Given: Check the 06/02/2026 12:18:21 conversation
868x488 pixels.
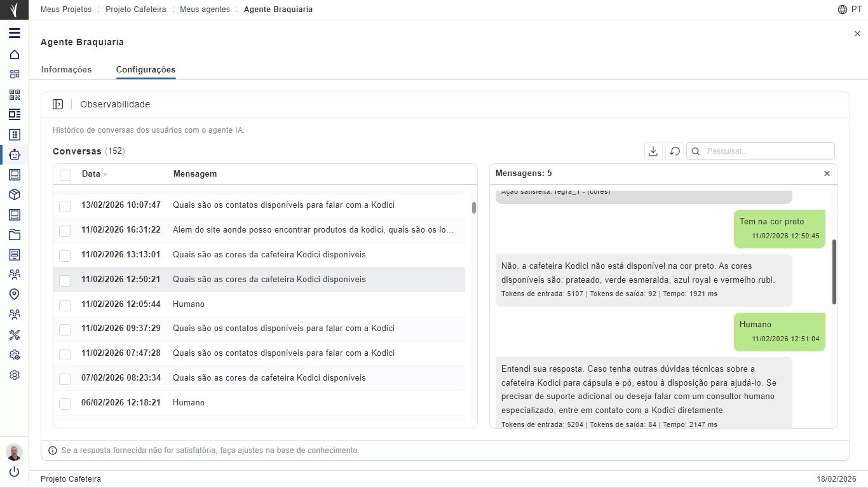Looking at the screenshot, I should pos(65,403).
